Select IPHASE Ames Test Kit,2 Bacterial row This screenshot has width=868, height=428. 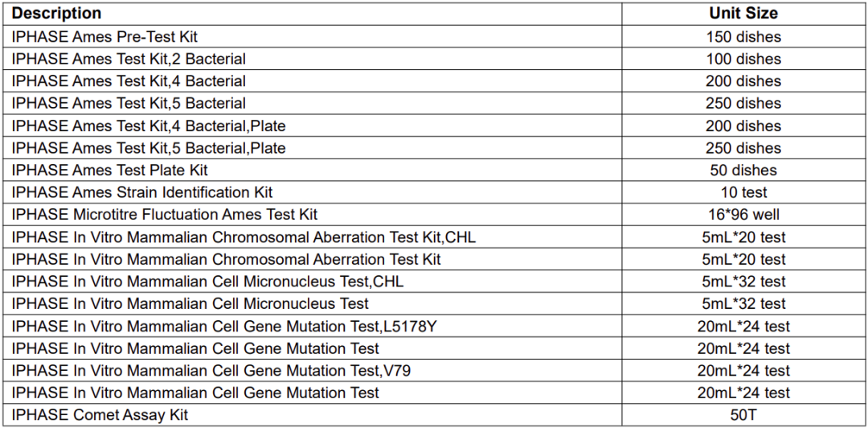(129, 59)
